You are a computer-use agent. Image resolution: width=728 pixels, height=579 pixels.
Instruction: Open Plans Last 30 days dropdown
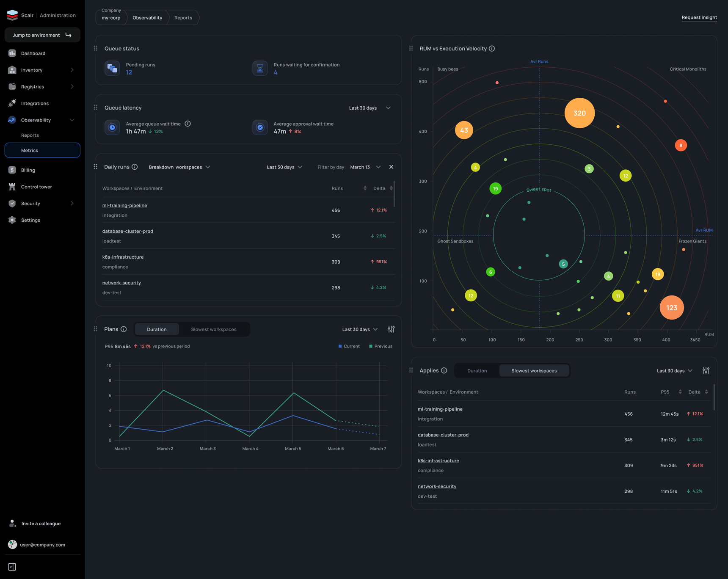360,329
